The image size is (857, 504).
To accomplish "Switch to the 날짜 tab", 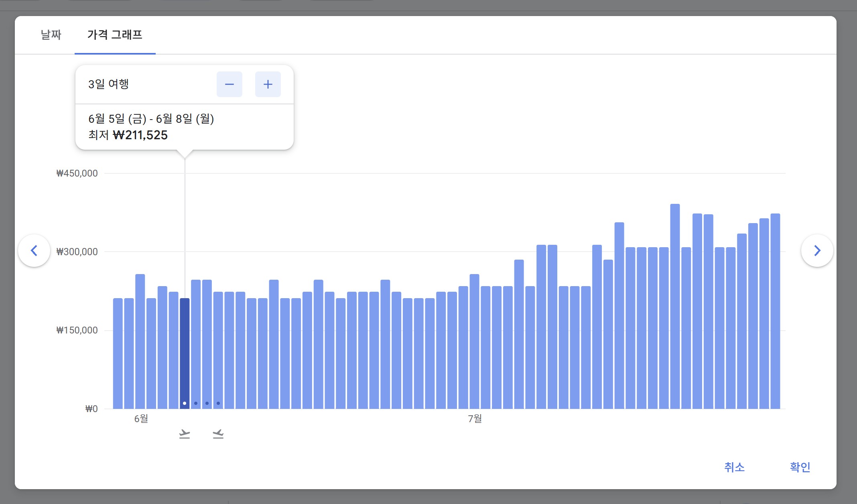I will [x=51, y=35].
